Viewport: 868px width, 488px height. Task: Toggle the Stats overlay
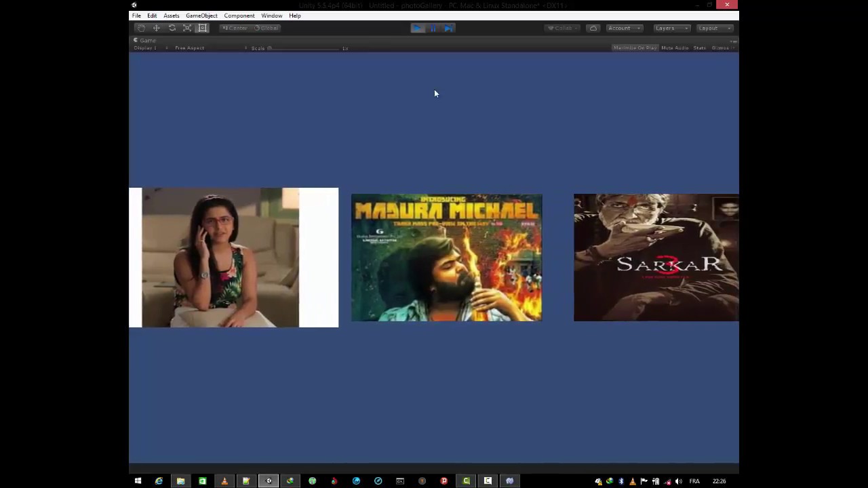tap(700, 48)
